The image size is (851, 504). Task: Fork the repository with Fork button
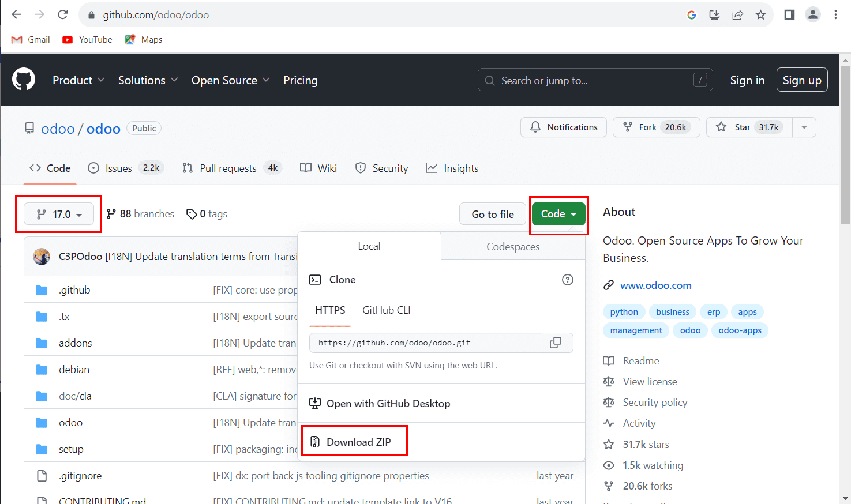tap(657, 127)
